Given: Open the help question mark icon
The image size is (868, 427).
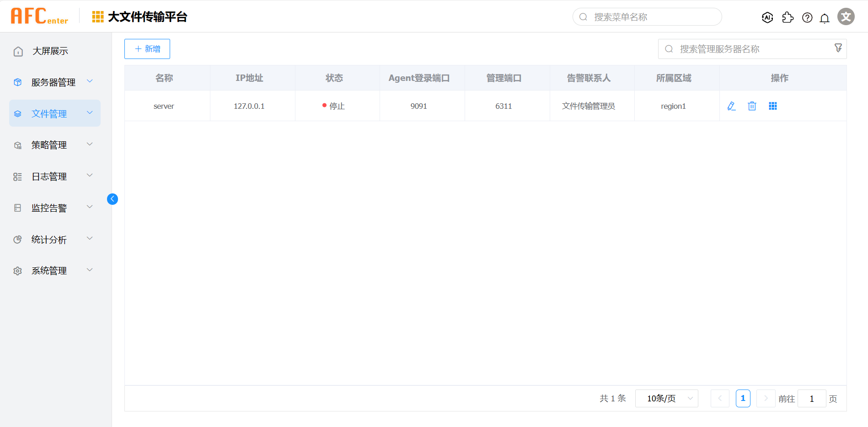Looking at the screenshot, I should click(x=807, y=17).
